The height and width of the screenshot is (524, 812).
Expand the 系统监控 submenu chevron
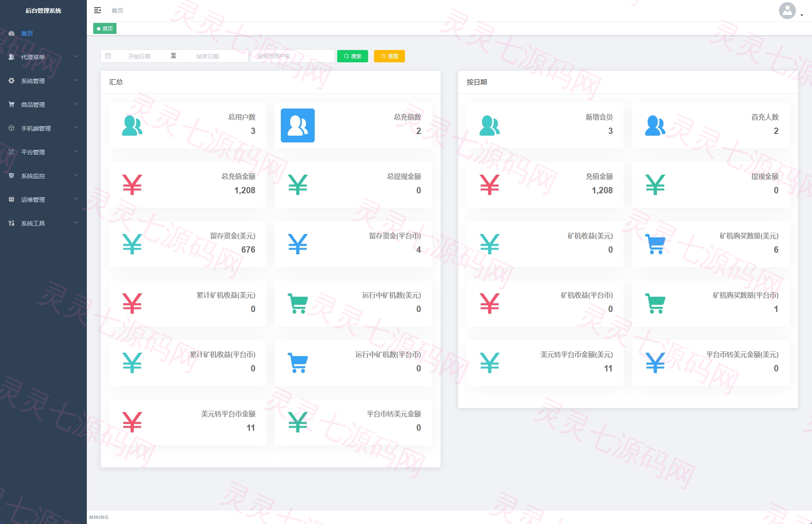click(76, 175)
